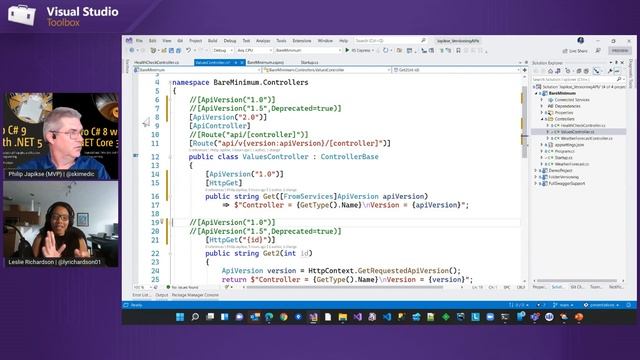640x360 pixels.
Task: Close the Solution Explorer panel
Action: pyautogui.click(x=622, y=62)
